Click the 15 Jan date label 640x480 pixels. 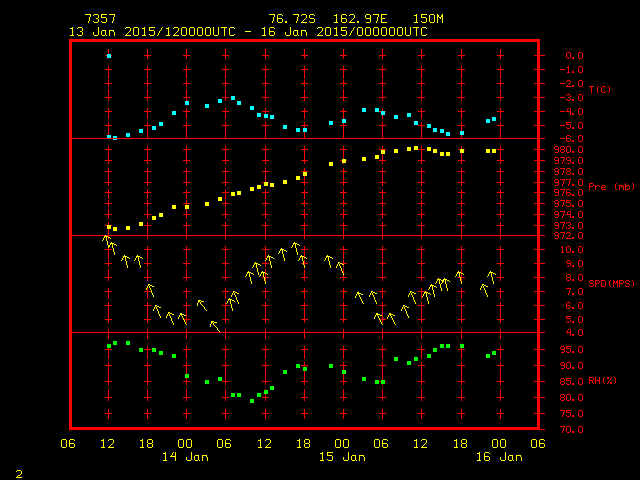tap(342, 457)
